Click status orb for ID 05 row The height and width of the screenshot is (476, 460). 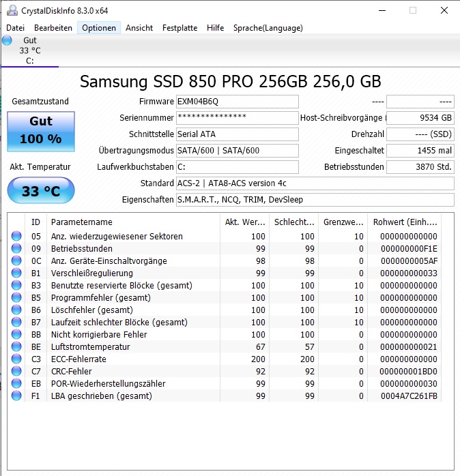tap(16, 236)
